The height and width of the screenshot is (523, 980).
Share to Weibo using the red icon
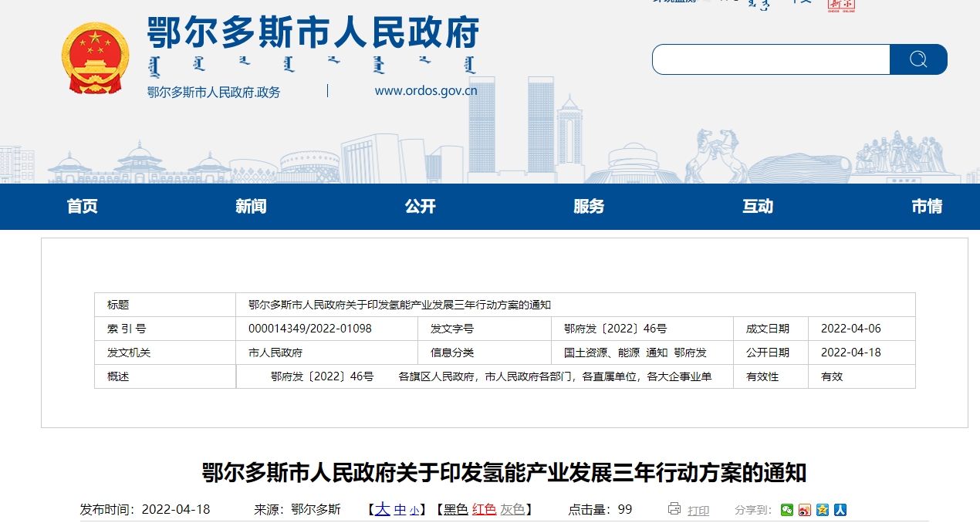click(805, 510)
